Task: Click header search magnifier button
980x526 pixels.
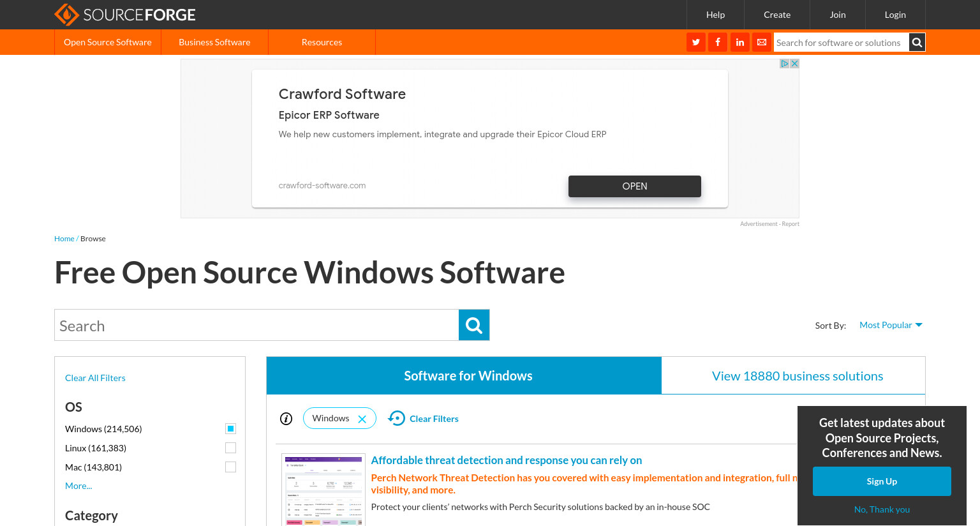Action: point(917,43)
